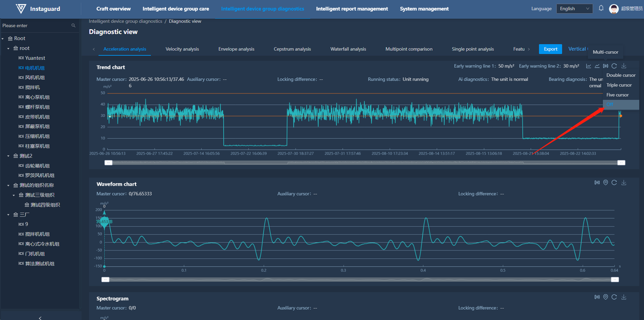Open the Language dropdown showing English
This screenshot has height=320, width=644.
(575, 9)
